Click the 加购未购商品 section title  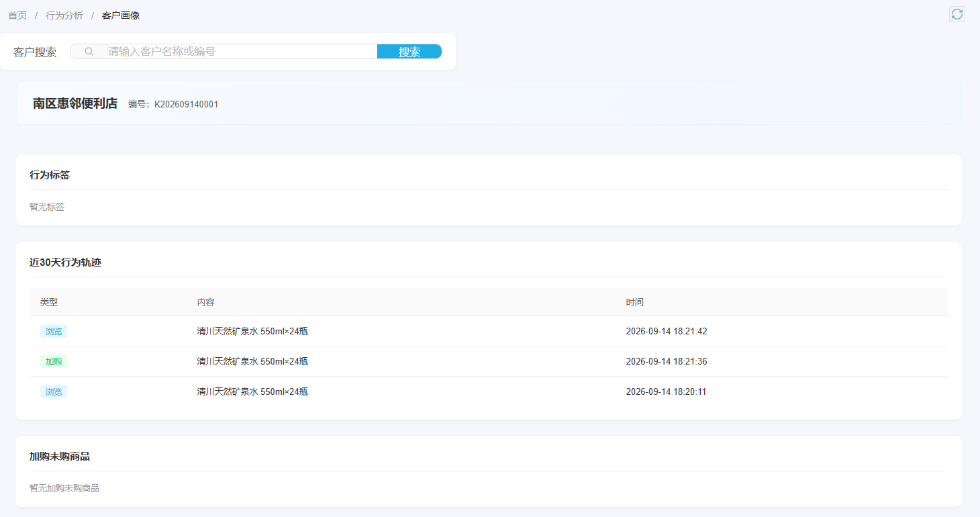[x=60, y=457]
